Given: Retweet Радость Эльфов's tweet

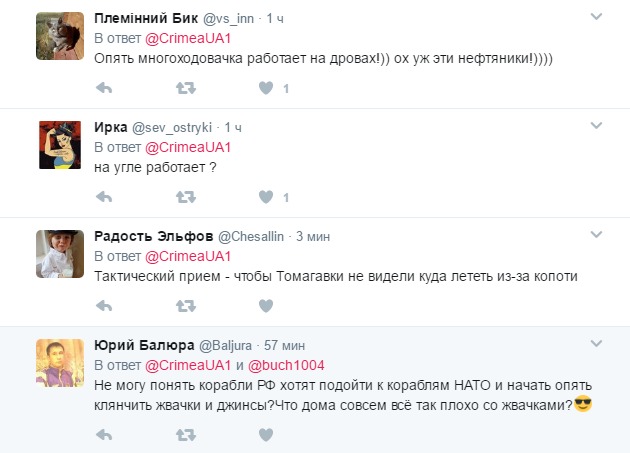Looking at the screenshot, I should click(x=185, y=304).
